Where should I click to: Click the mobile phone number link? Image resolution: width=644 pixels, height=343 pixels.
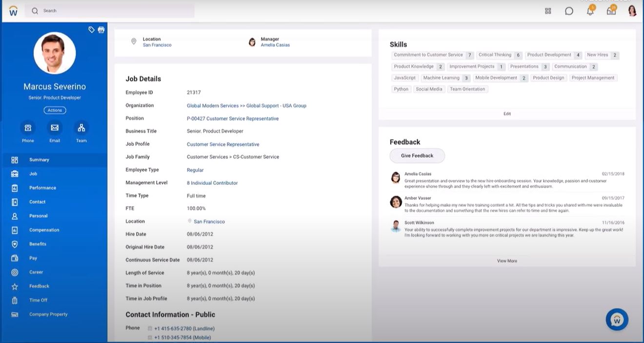coord(182,338)
